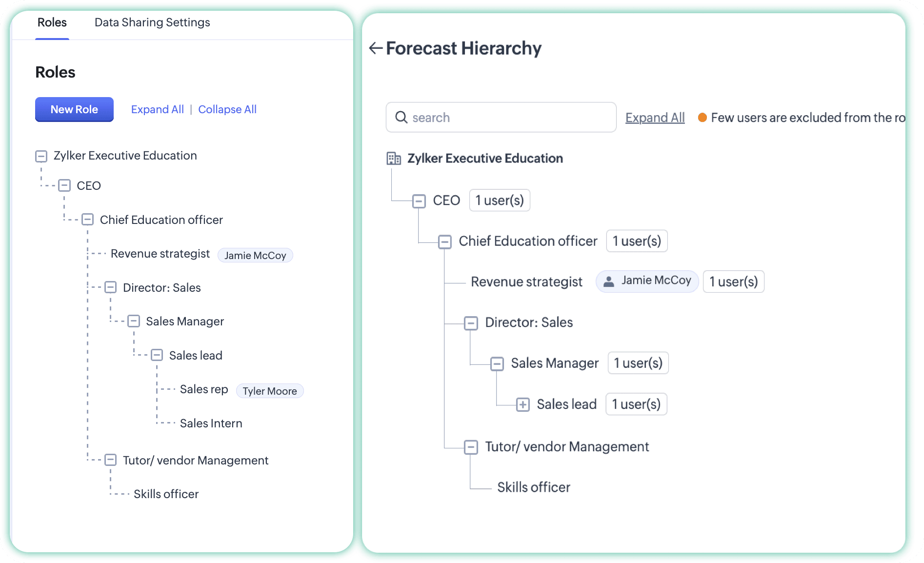The height and width of the screenshot is (563, 924).
Task: Open the Data Sharing Settings tab
Action: [152, 22]
